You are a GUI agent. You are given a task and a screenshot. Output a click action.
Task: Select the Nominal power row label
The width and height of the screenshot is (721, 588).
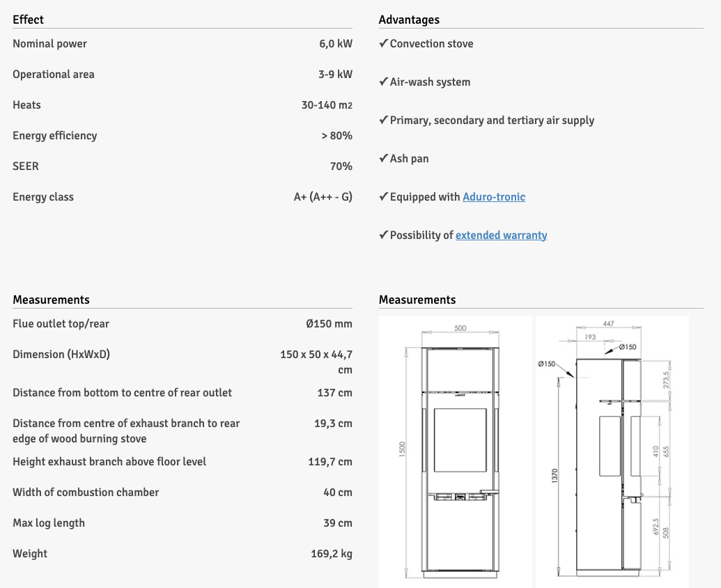point(49,44)
